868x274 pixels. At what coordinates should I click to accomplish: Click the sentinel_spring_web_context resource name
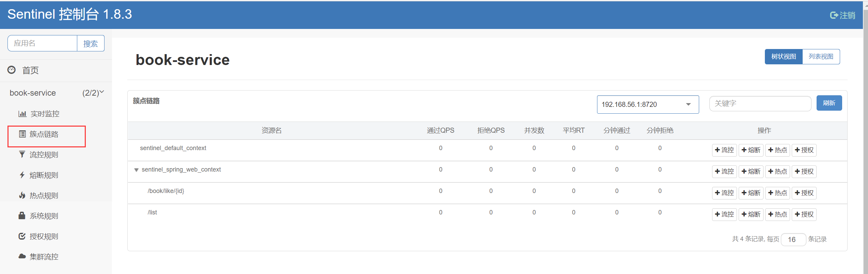[x=181, y=170]
